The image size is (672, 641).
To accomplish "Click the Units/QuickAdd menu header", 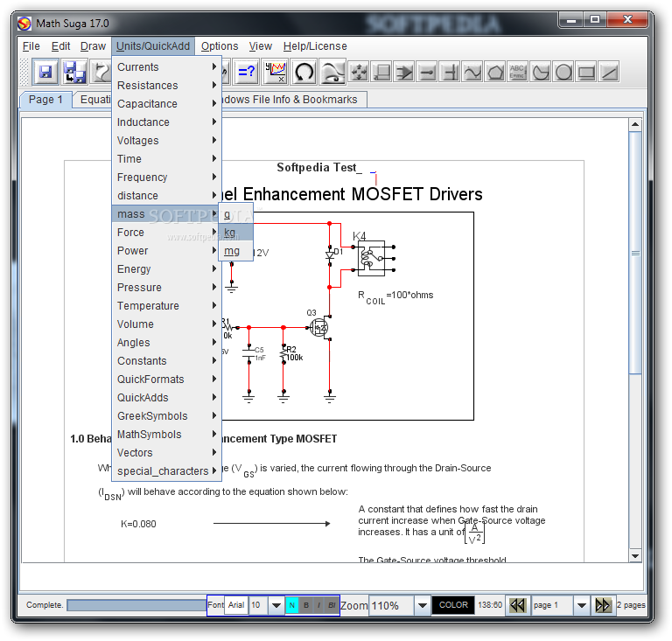I will click(153, 46).
